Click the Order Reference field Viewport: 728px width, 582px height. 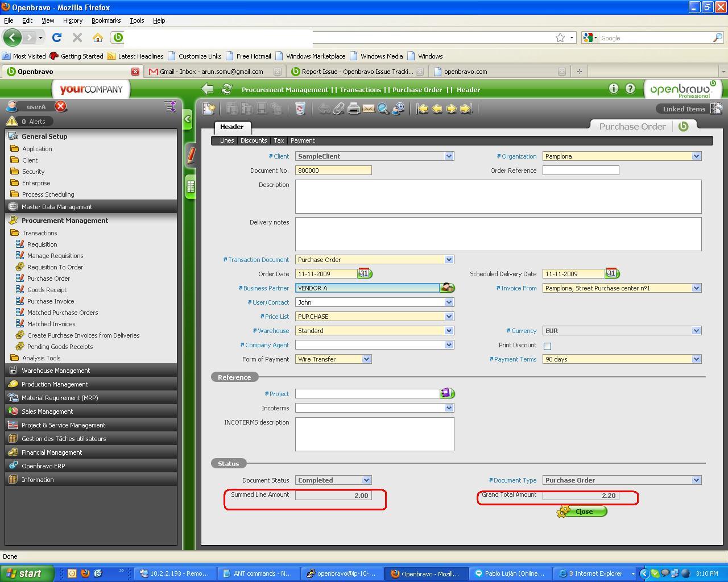581,171
